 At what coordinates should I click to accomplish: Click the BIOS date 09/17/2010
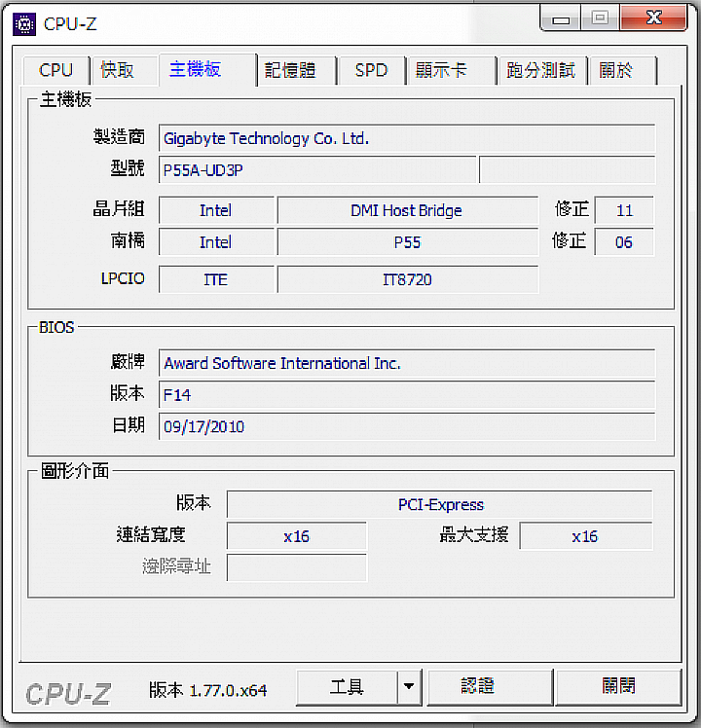(x=407, y=426)
